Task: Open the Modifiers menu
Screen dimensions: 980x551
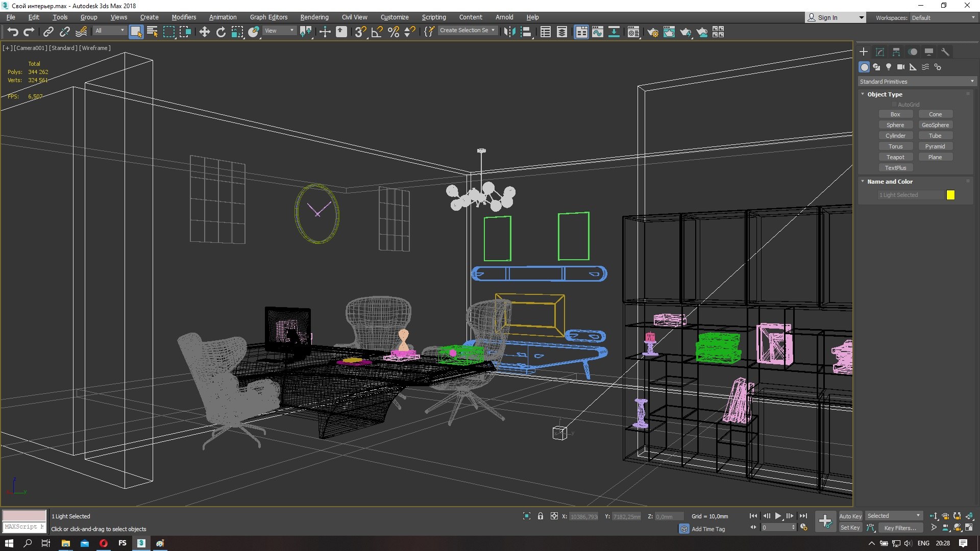Action: coord(184,17)
